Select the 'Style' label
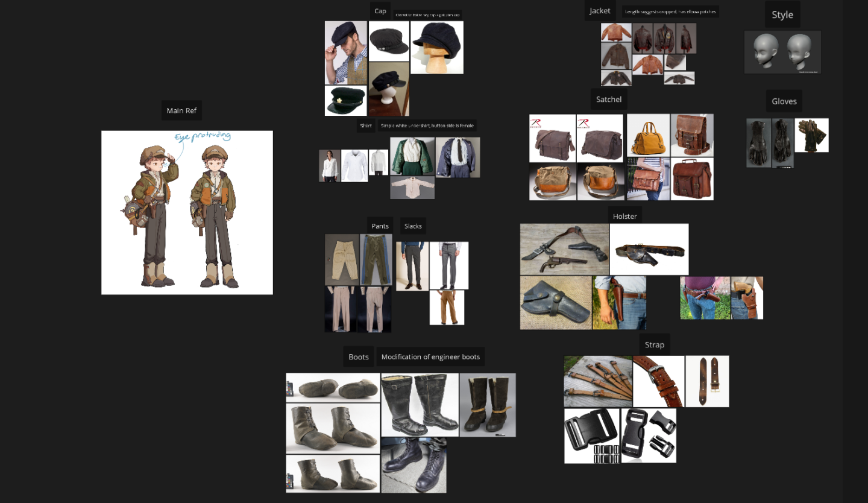This screenshot has width=868, height=503. [x=782, y=14]
